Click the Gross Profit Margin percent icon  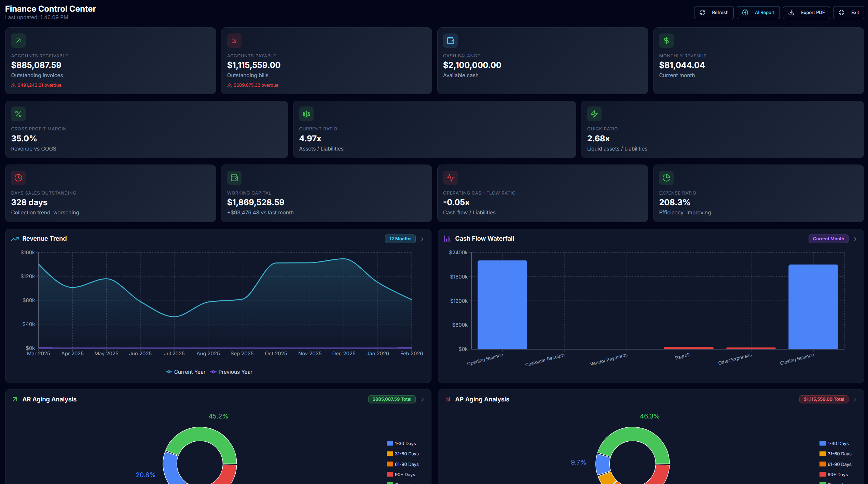click(18, 114)
